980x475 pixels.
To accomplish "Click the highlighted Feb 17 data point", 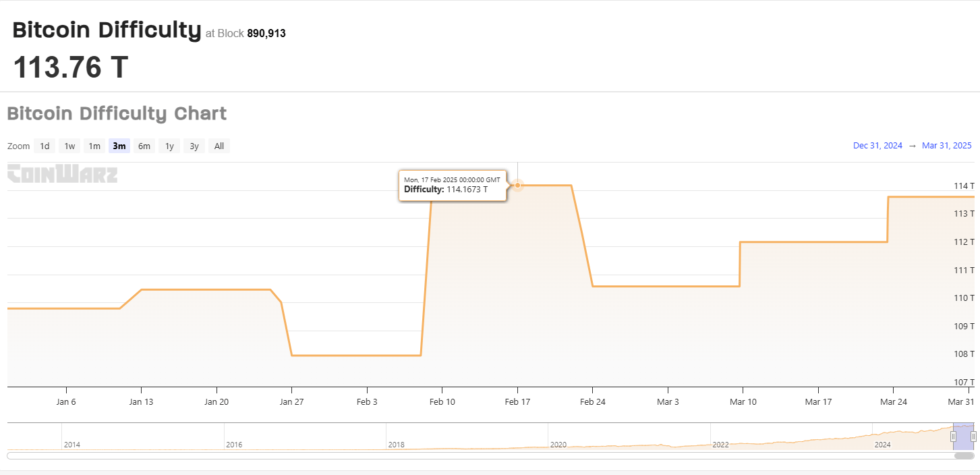I will pos(517,185).
